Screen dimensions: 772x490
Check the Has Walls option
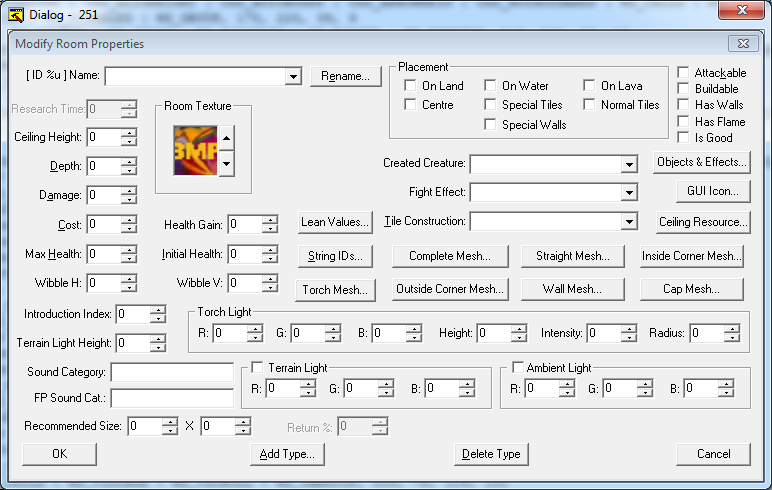point(683,104)
